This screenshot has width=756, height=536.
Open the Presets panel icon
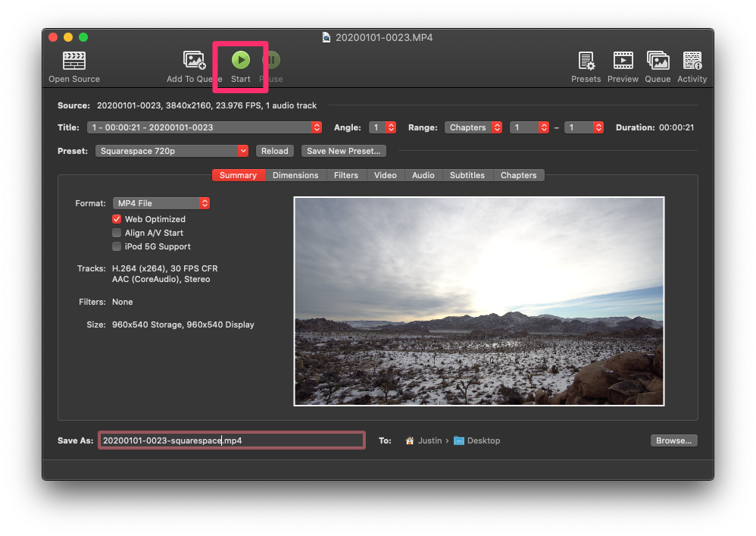click(586, 63)
